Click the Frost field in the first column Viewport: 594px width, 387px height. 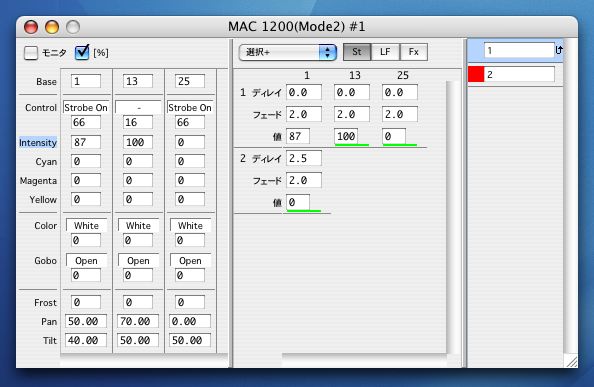pyautogui.click(x=86, y=302)
